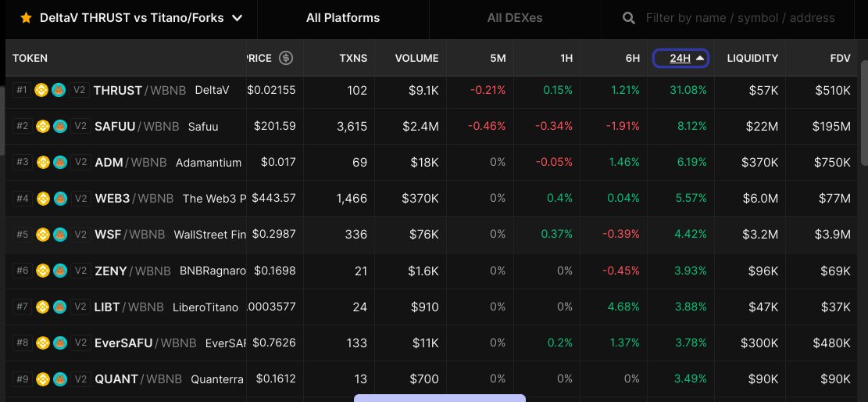This screenshot has width=868, height=402.
Task: Sort by FDV column header
Action: [x=840, y=58]
